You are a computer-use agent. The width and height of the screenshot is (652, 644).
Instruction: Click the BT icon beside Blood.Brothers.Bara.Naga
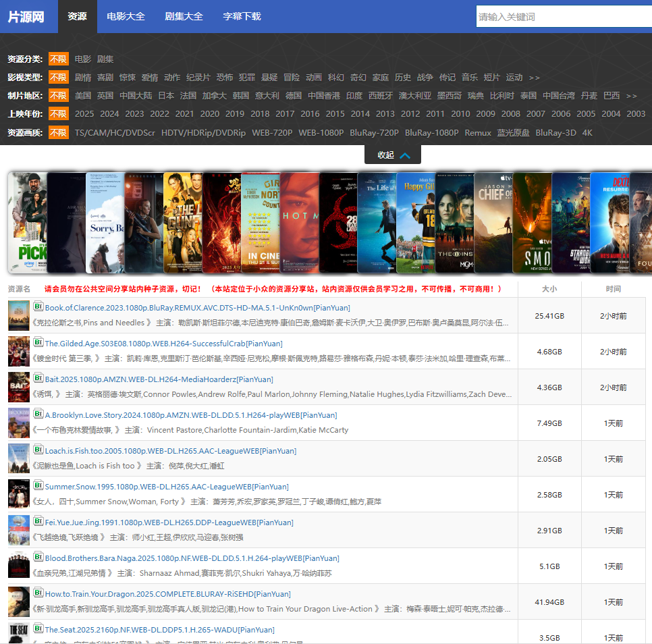(38, 557)
